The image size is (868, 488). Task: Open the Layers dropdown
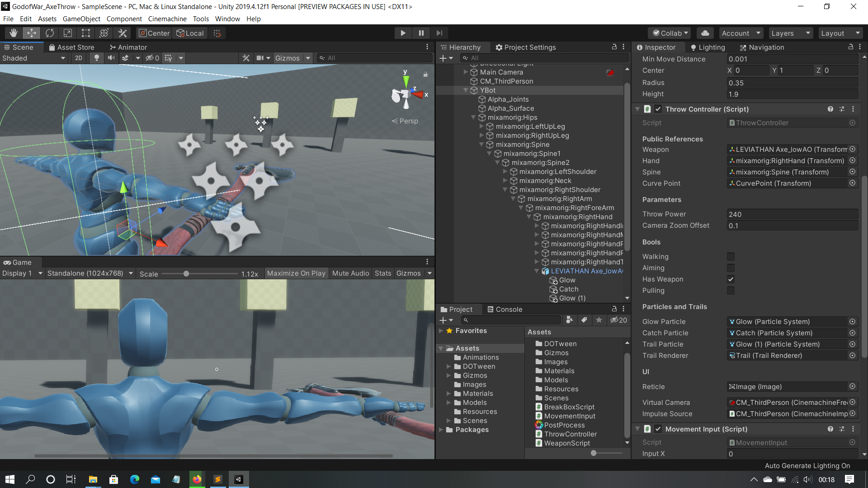tap(789, 33)
